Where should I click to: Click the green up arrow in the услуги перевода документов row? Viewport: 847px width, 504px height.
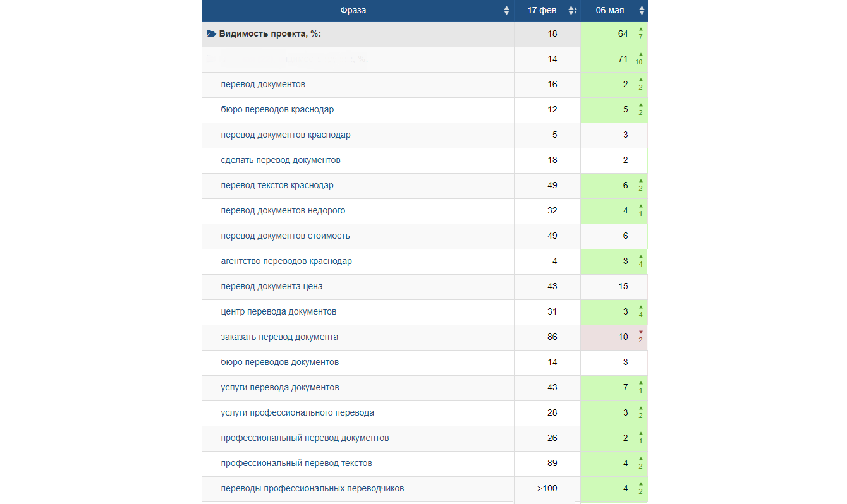(x=640, y=383)
